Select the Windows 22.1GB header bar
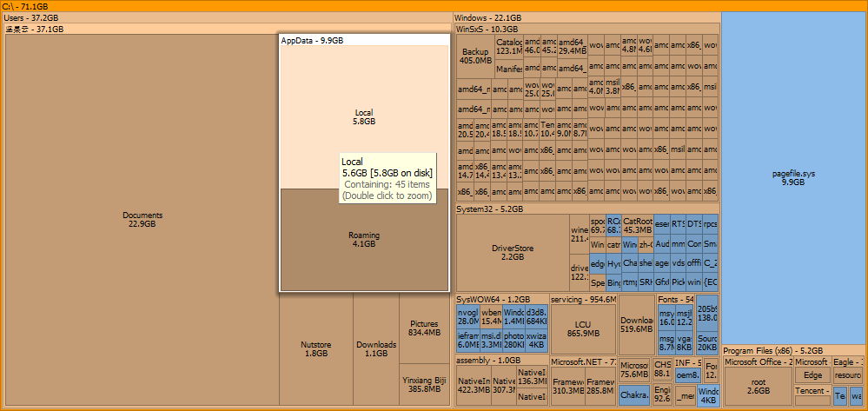 click(x=487, y=17)
